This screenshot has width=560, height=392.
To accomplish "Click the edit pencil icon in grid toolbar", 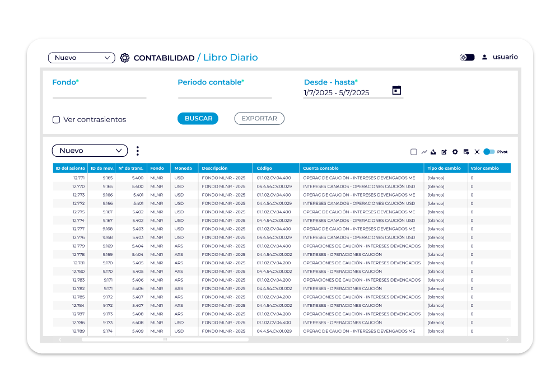I will point(444,152).
